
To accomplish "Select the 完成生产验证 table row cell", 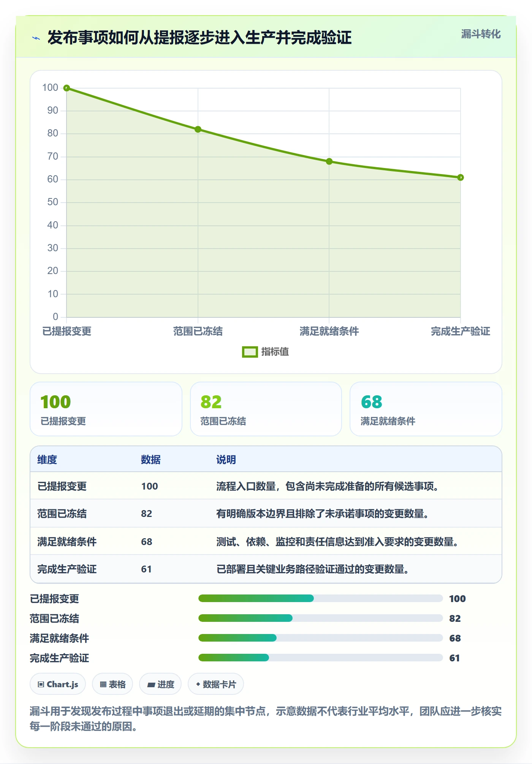I will tap(67, 569).
